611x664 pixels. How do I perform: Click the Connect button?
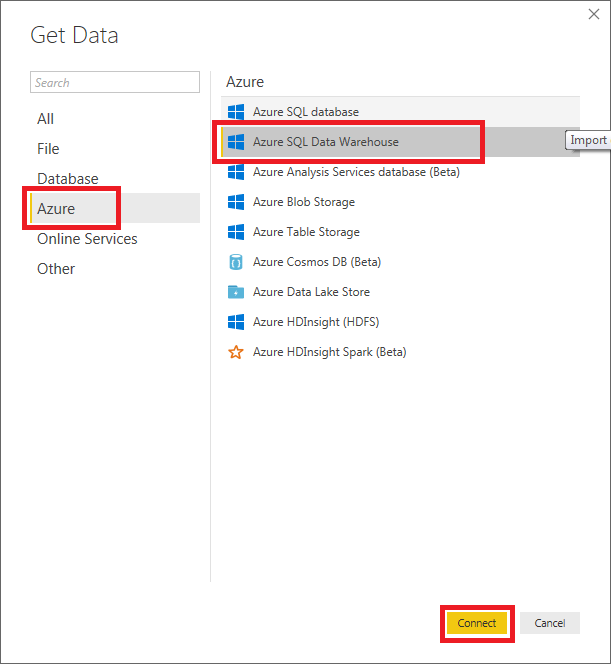477,623
